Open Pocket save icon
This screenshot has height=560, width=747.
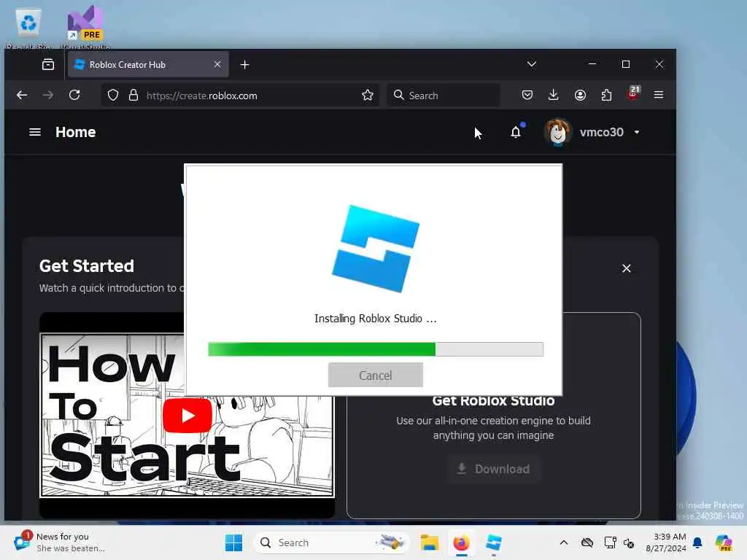point(527,95)
